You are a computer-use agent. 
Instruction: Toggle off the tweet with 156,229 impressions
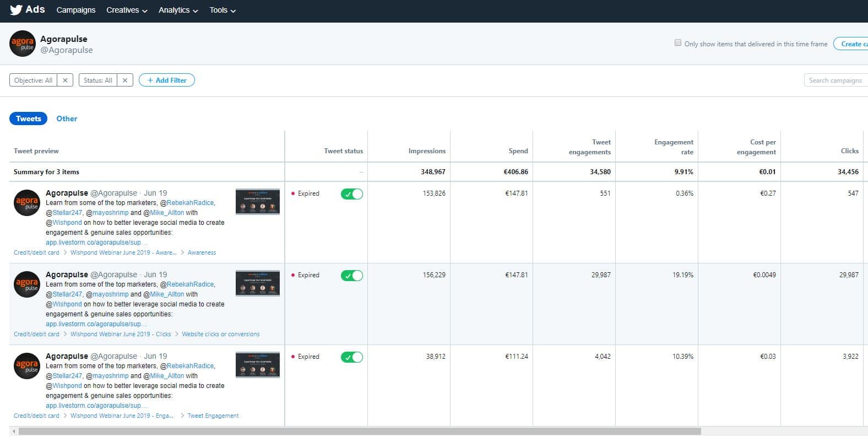click(352, 276)
